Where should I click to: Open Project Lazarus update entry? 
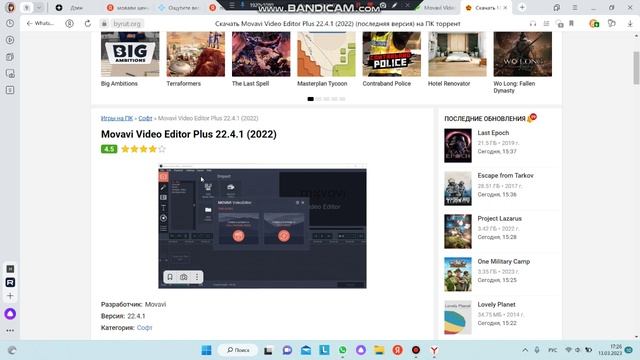[x=500, y=231]
